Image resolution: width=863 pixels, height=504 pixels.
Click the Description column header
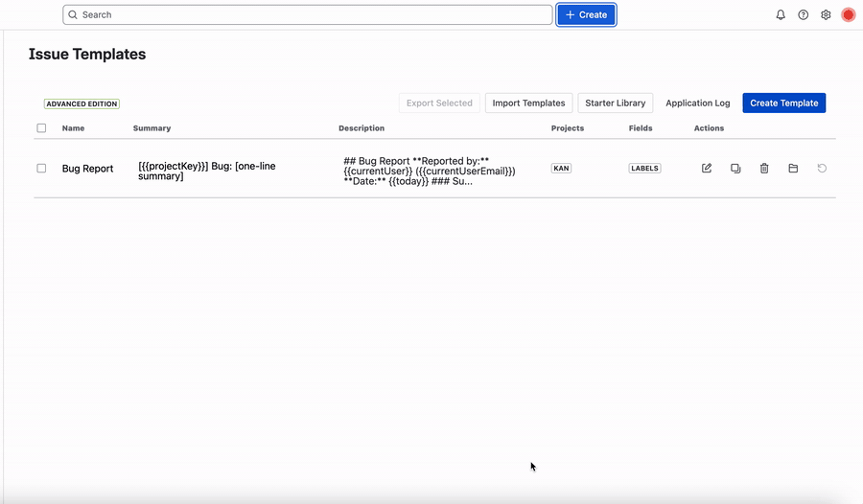coord(362,128)
